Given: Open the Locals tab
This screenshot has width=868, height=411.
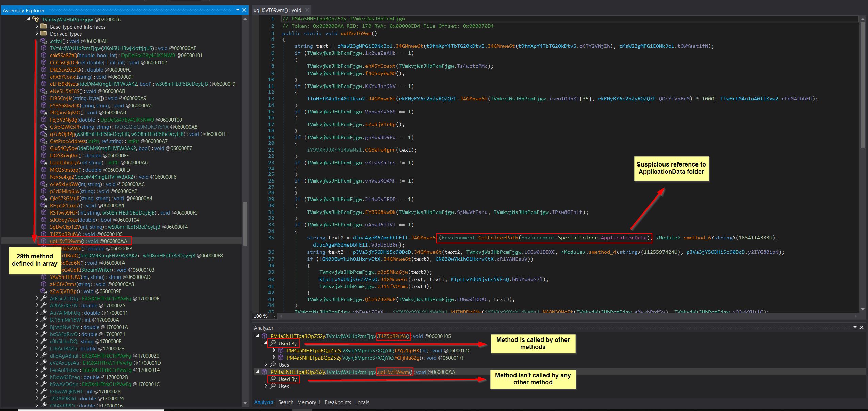Looking at the screenshot, I should click(x=362, y=402).
